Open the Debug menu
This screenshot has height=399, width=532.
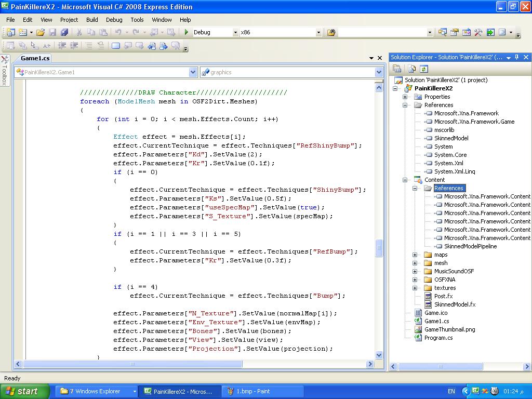click(114, 20)
